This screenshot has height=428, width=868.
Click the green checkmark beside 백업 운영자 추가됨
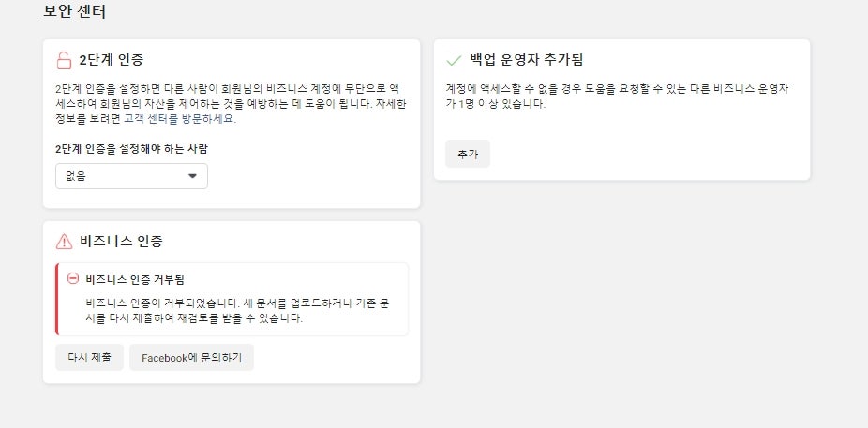[454, 60]
